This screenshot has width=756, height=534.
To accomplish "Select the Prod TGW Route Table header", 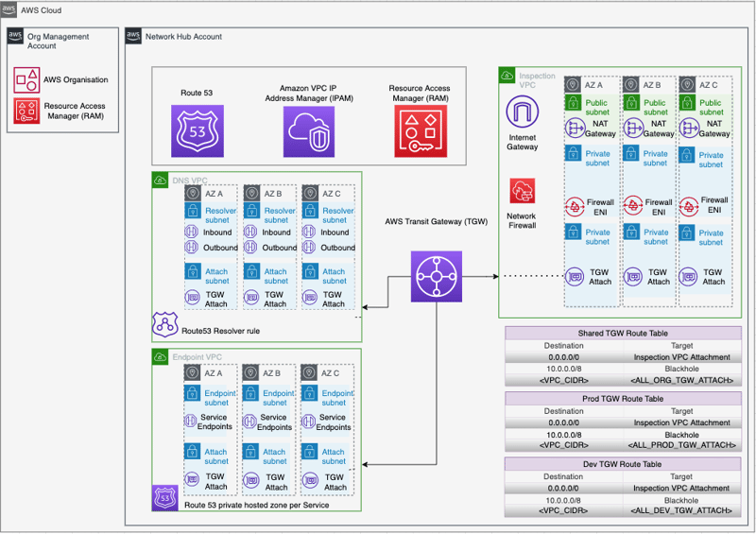I will (x=623, y=399).
